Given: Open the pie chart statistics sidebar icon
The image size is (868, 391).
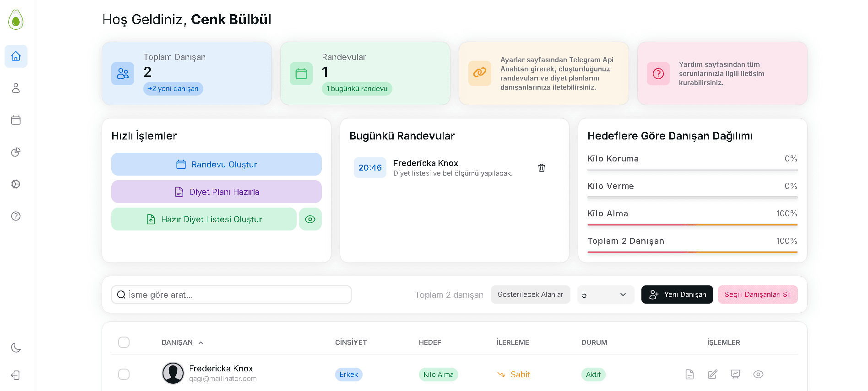Looking at the screenshot, I should pyautogui.click(x=16, y=152).
